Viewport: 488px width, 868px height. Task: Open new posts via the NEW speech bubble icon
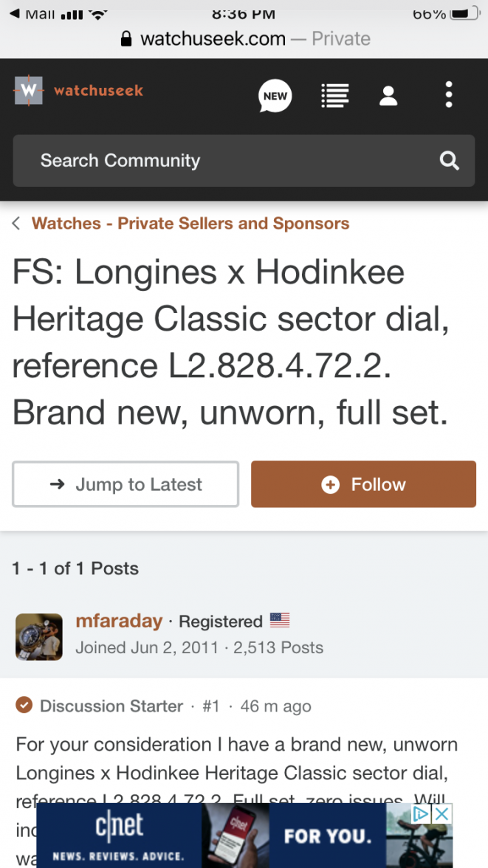coord(274,95)
